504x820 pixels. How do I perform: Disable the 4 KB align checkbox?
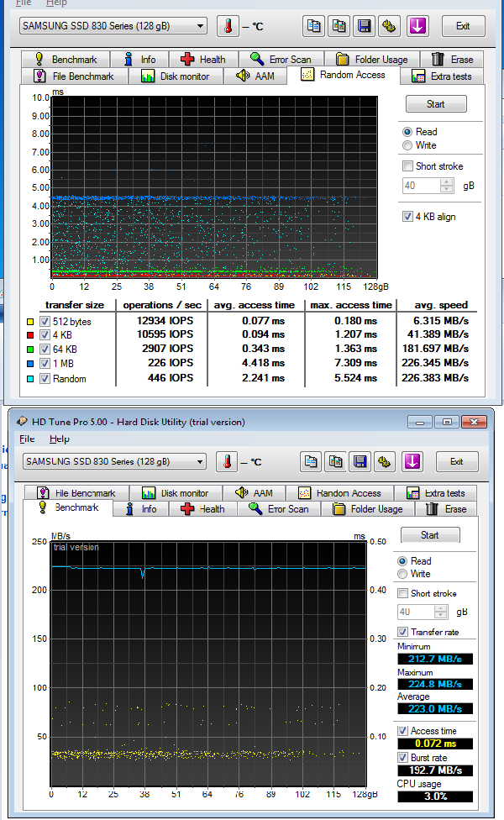point(408,217)
